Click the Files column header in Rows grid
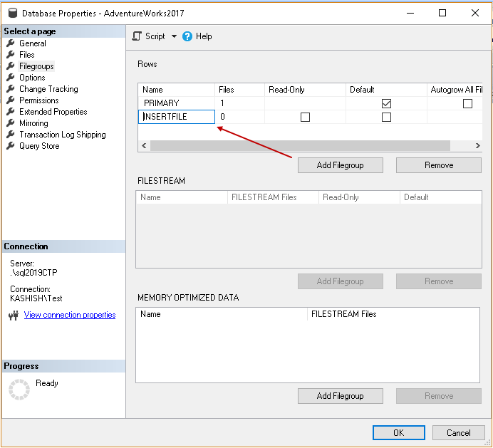 [239, 90]
